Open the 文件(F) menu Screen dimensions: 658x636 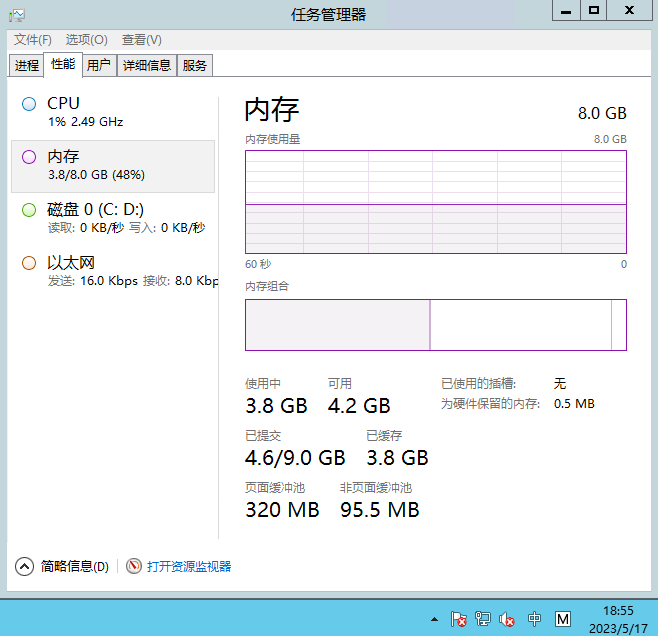[32, 40]
